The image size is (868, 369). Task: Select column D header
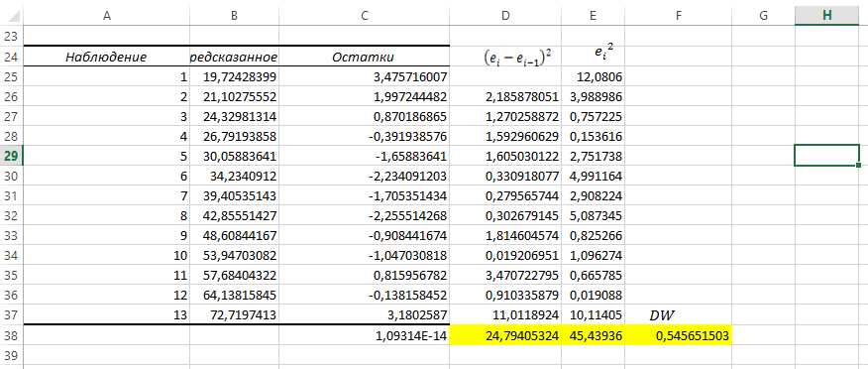505,16
